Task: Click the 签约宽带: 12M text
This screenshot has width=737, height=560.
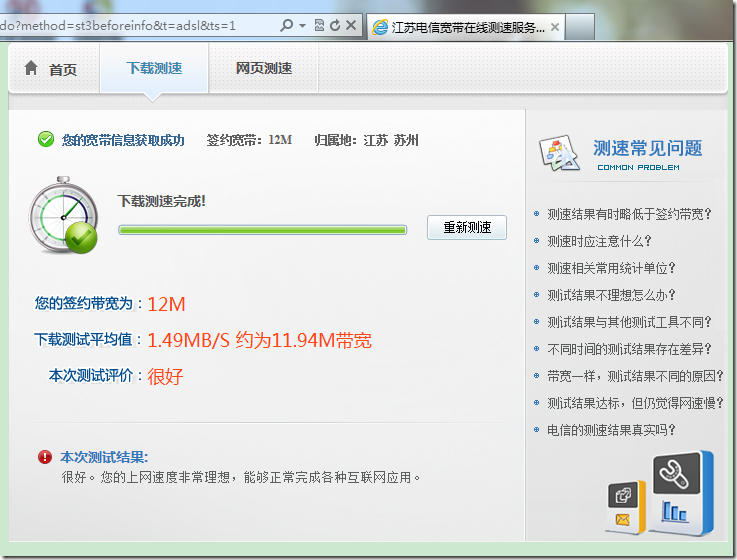Action: coord(249,140)
